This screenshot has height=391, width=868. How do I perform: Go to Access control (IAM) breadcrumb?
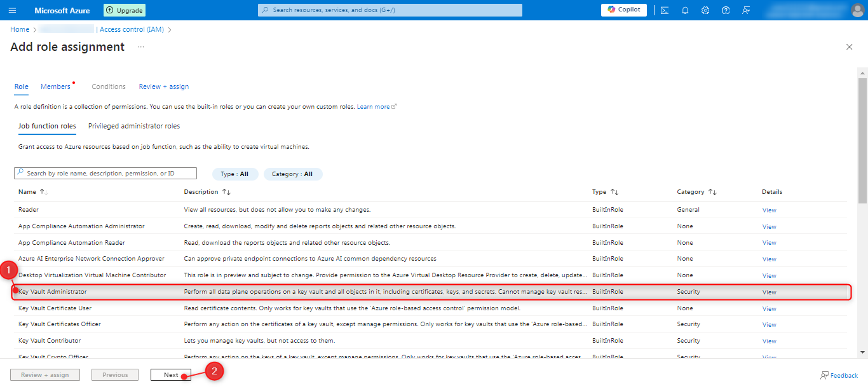[x=132, y=29]
